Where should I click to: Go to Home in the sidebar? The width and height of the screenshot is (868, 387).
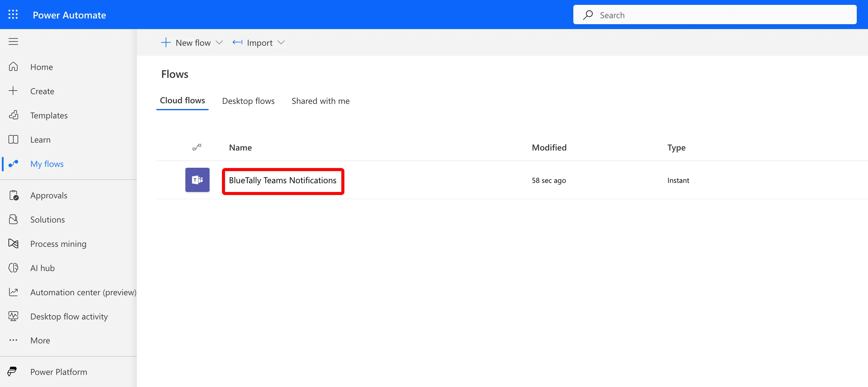click(x=41, y=67)
